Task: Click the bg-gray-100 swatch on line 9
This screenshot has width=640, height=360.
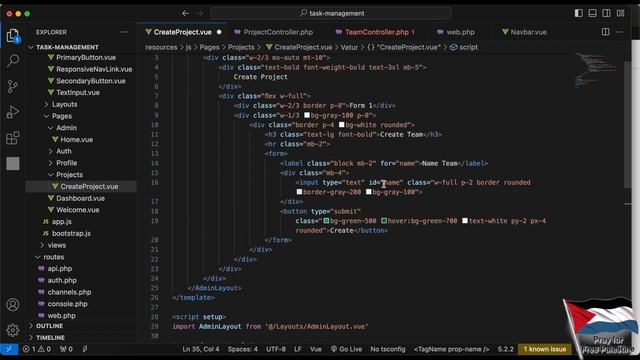Action: [307, 115]
